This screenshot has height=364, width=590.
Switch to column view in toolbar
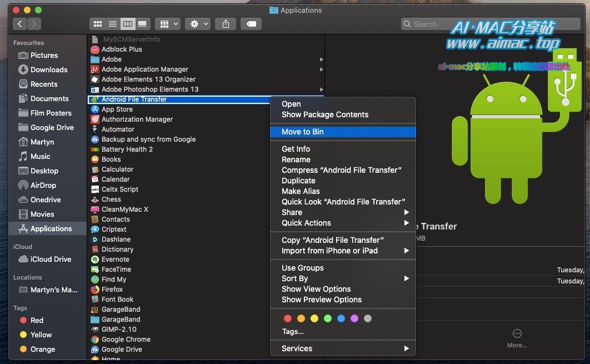click(x=128, y=24)
